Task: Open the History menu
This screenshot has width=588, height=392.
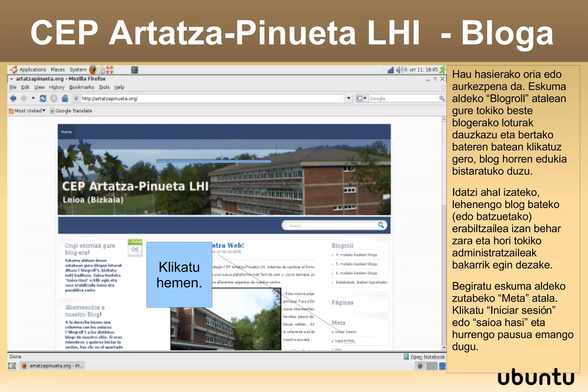Action: pos(57,87)
